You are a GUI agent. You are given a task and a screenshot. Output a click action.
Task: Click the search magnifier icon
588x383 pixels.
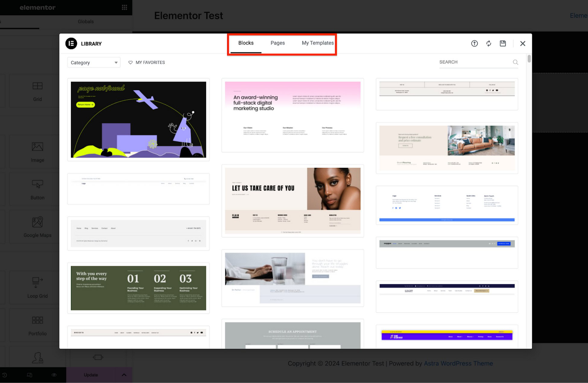[515, 62]
